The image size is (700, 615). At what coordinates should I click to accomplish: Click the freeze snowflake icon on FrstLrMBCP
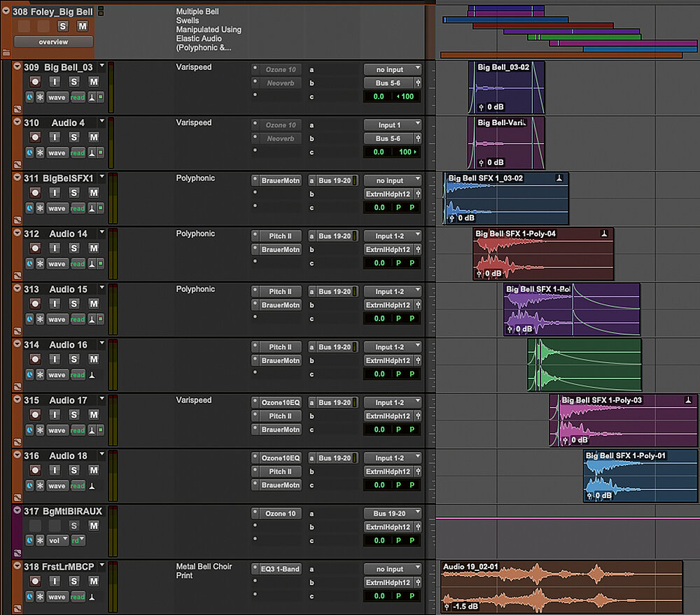40,597
